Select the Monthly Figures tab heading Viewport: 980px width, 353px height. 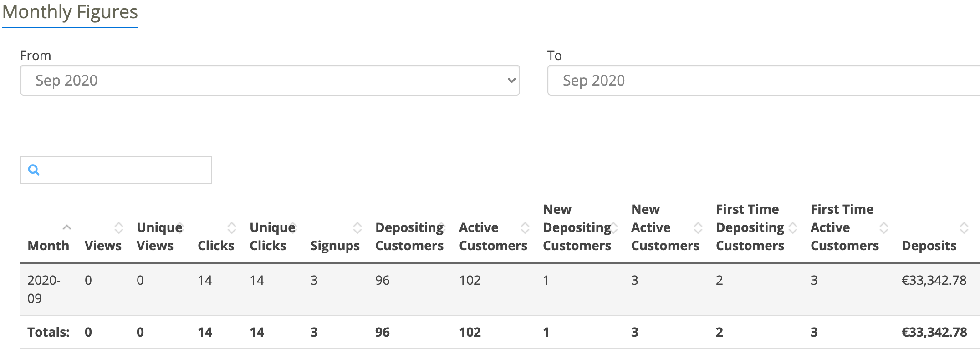[x=70, y=12]
